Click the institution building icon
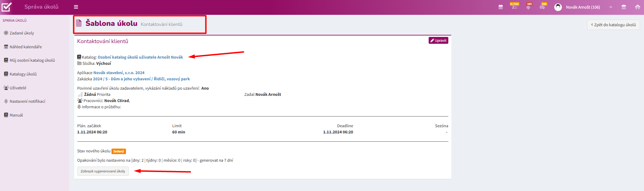The width and height of the screenshot is (644, 191). click(624, 7)
